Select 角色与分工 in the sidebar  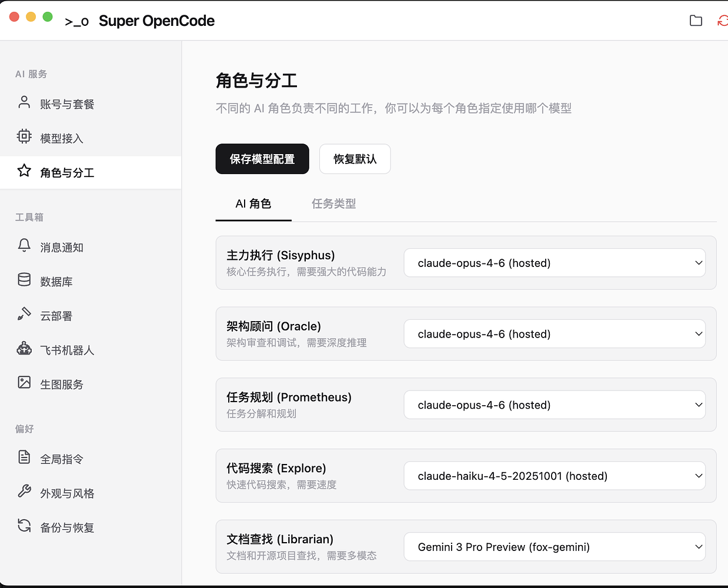click(91, 172)
